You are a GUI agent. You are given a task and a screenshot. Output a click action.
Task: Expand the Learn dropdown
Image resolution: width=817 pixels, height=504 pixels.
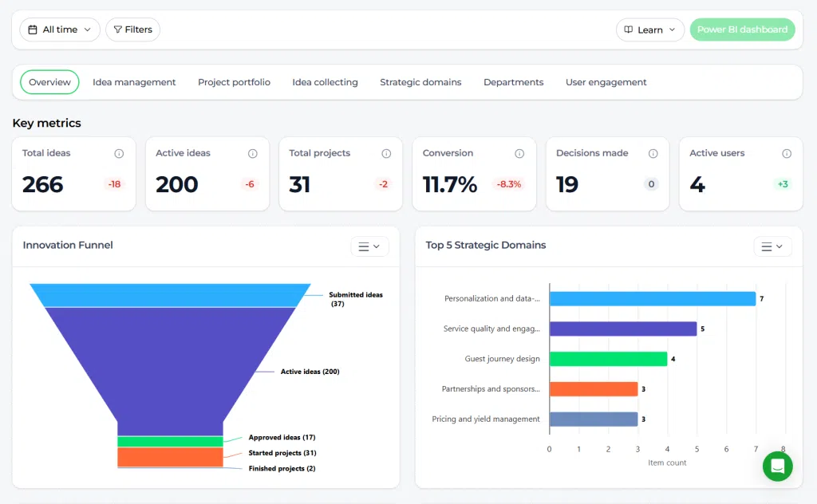[649, 30]
